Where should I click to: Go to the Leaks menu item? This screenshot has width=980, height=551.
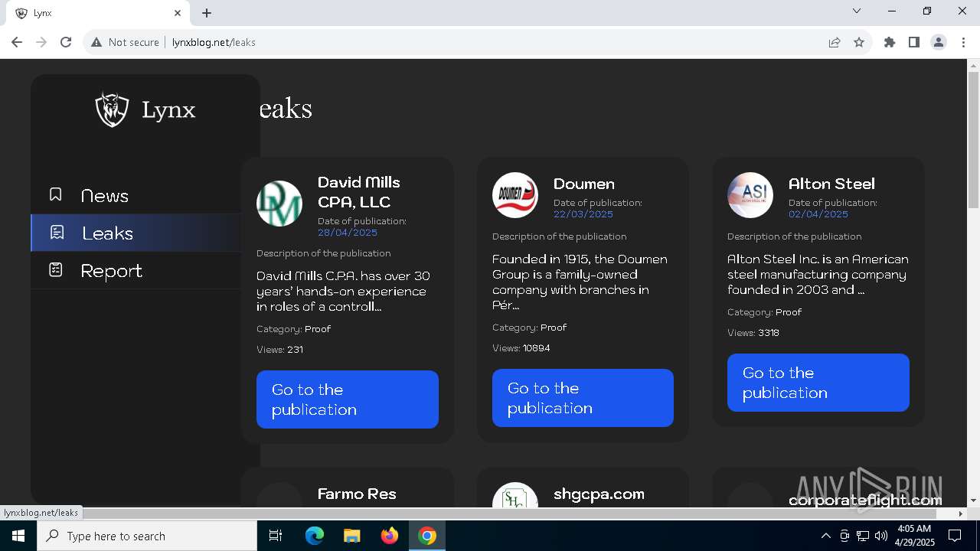pyautogui.click(x=107, y=233)
